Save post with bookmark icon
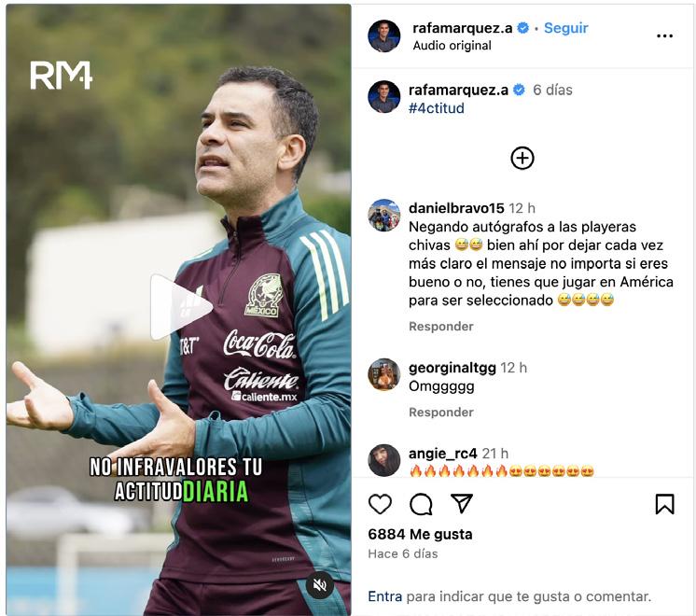The image size is (696, 616). (x=664, y=504)
